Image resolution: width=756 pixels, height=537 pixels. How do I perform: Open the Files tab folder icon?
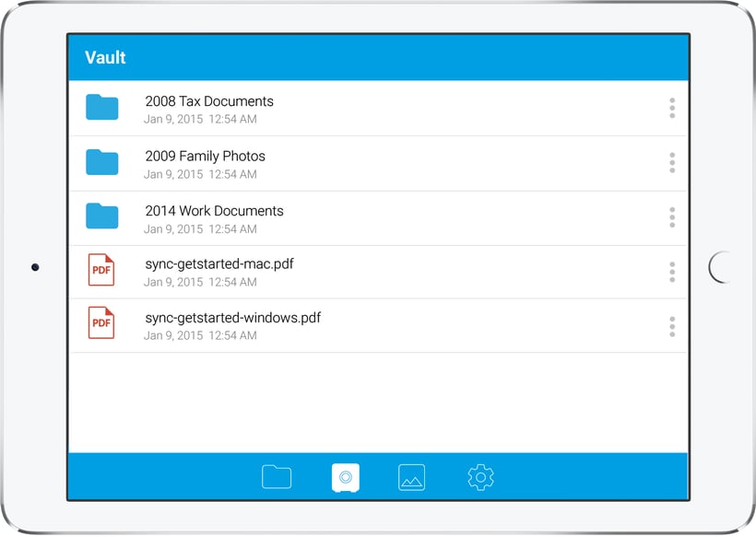(x=277, y=476)
